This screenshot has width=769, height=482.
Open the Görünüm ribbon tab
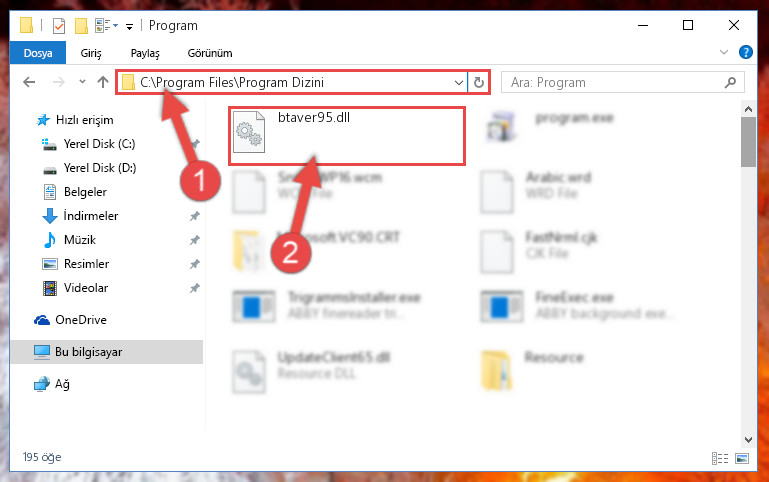[210, 53]
